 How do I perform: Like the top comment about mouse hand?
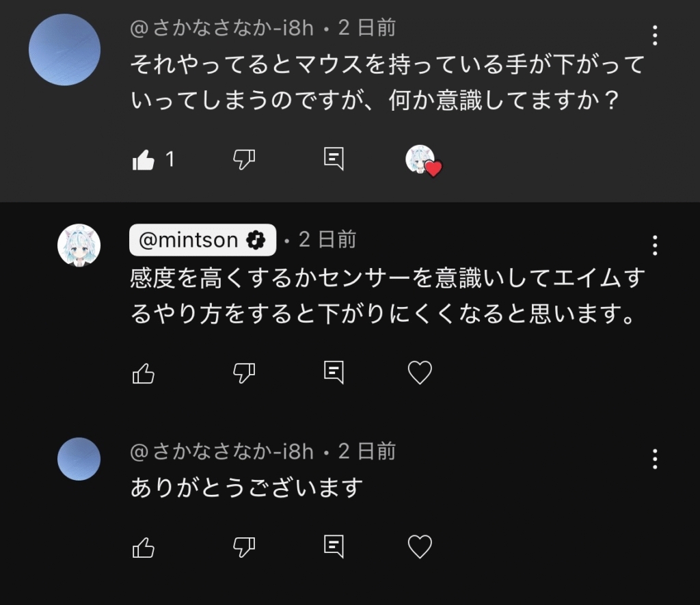pos(144,160)
